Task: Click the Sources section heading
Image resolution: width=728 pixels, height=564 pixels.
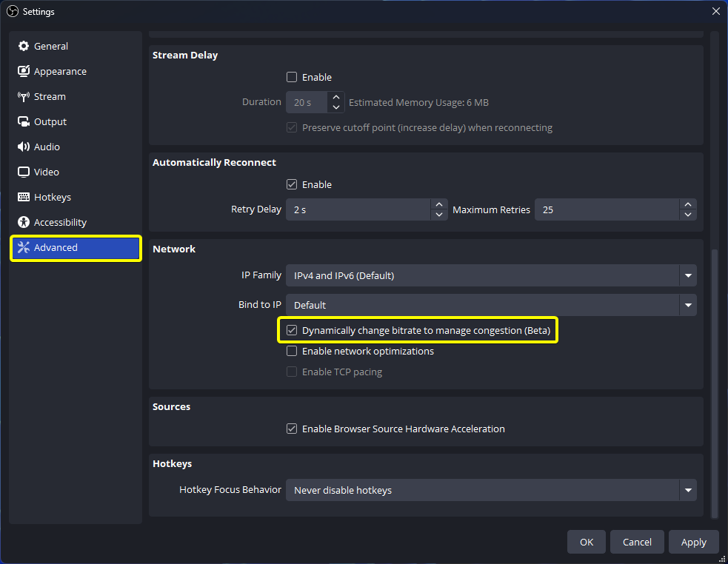Action: tap(171, 406)
